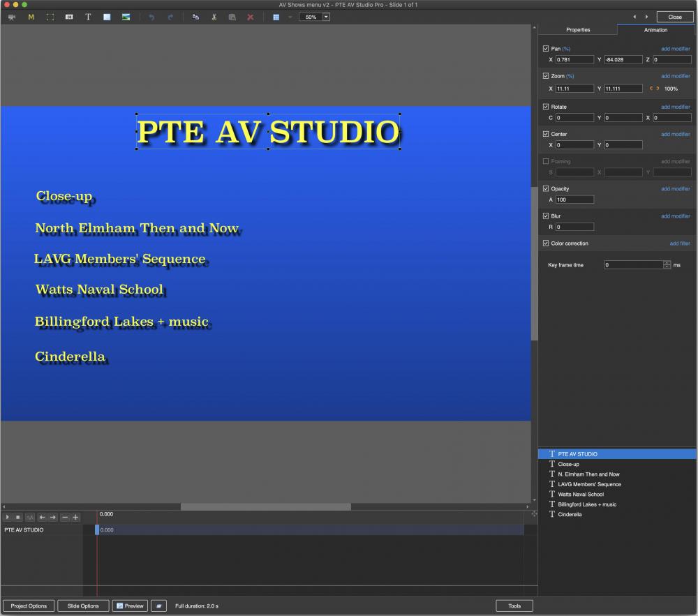Click the Pan Y value field showing -84.028
698x616 pixels.
coord(623,59)
